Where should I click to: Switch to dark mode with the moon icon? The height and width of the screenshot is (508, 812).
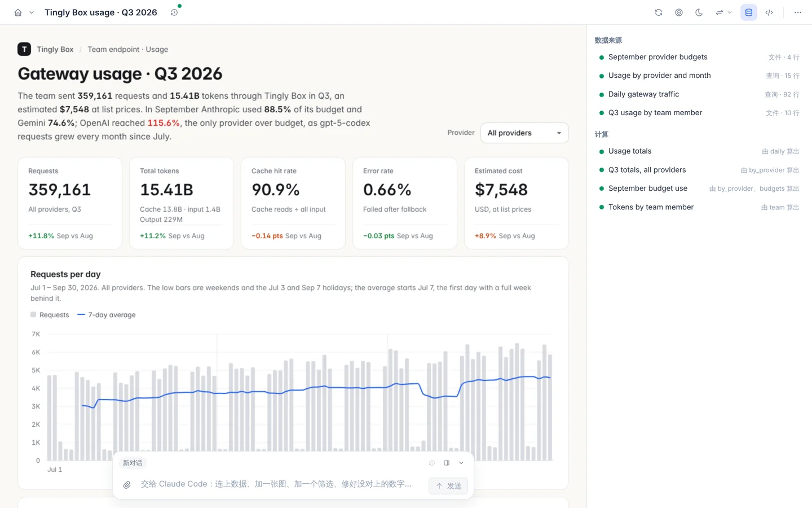tap(699, 12)
